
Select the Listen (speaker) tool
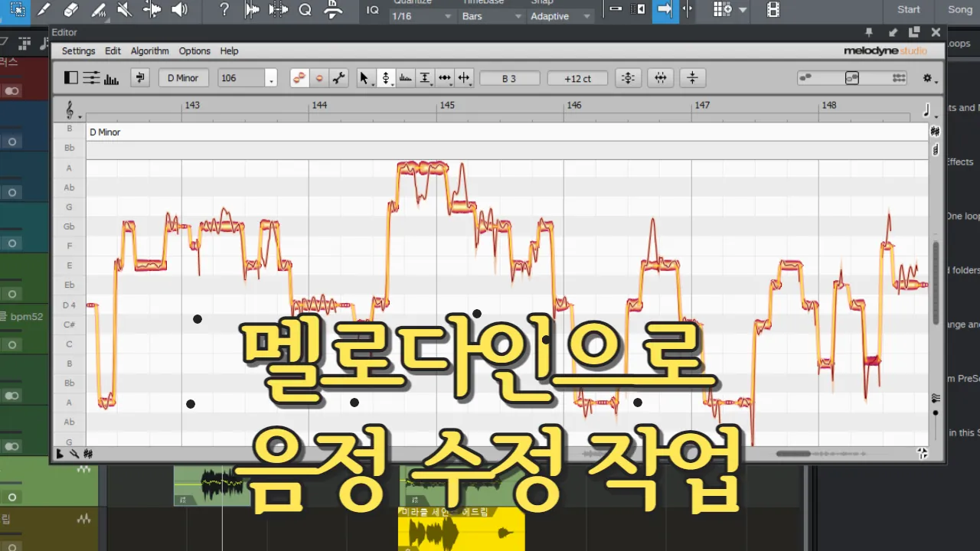tap(179, 9)
